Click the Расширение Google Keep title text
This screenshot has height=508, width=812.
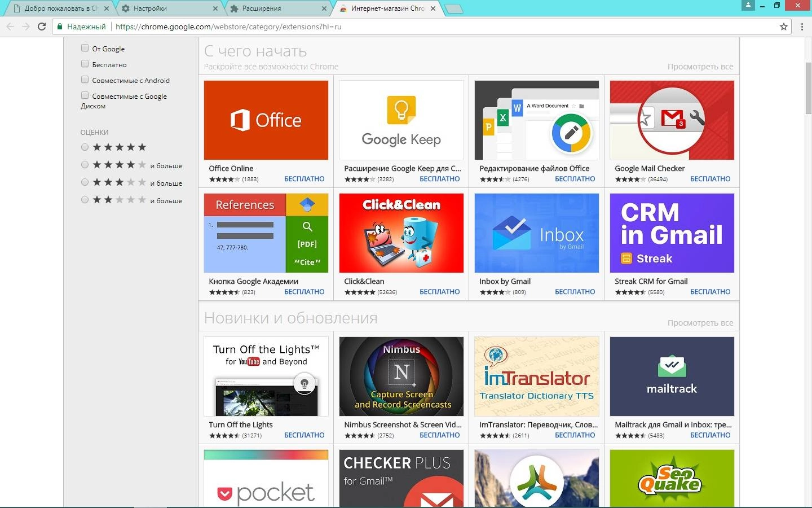[x=403, y=168]
